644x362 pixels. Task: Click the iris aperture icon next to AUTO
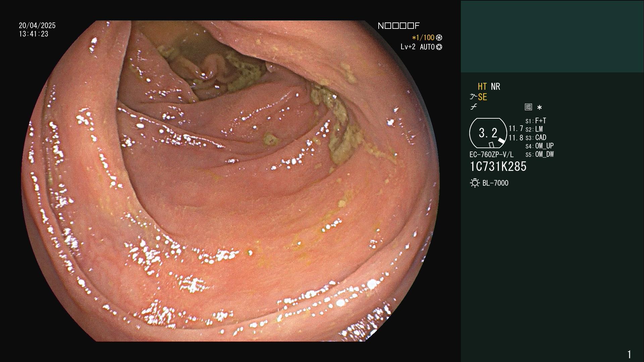tap(439, 47)
